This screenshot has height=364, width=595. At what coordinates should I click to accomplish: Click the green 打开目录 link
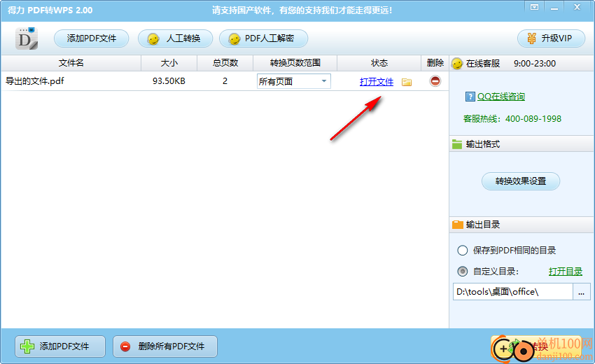[x=566, y=272]
